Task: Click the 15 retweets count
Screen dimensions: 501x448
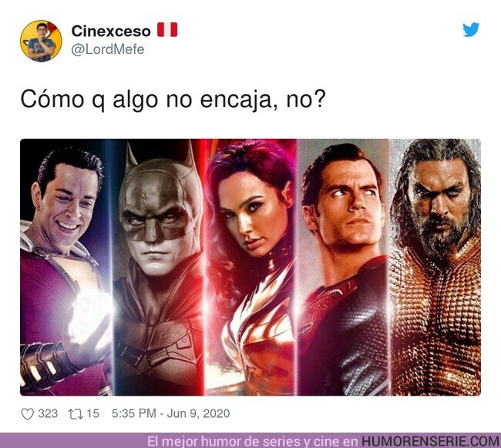Action: (93, 413)
